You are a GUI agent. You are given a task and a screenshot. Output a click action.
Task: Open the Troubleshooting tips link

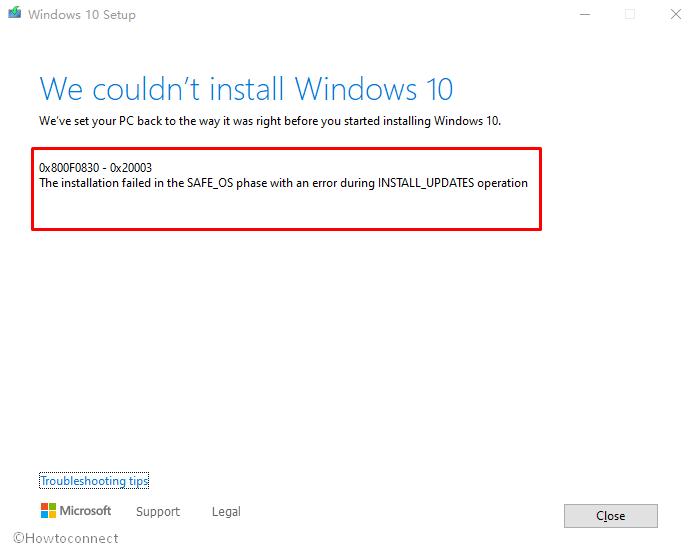pyautogui.click(x=94, y=481)
